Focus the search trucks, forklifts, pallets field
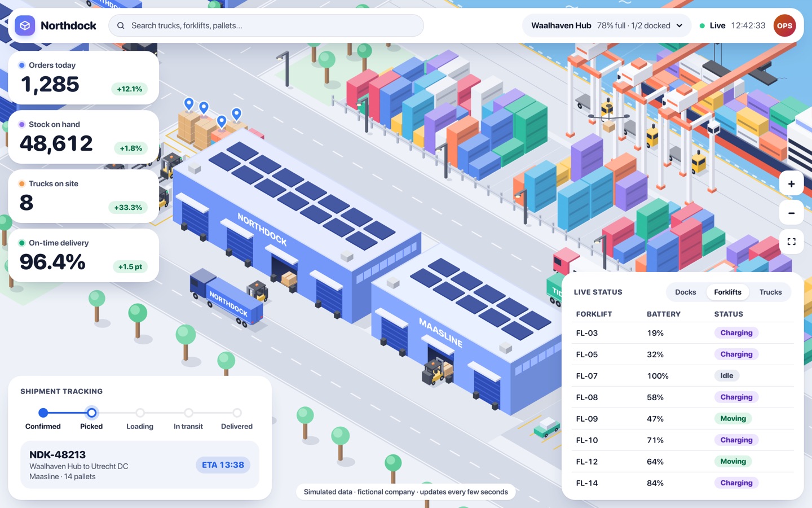The image size is (812, 508). click(x=266, y=25)
